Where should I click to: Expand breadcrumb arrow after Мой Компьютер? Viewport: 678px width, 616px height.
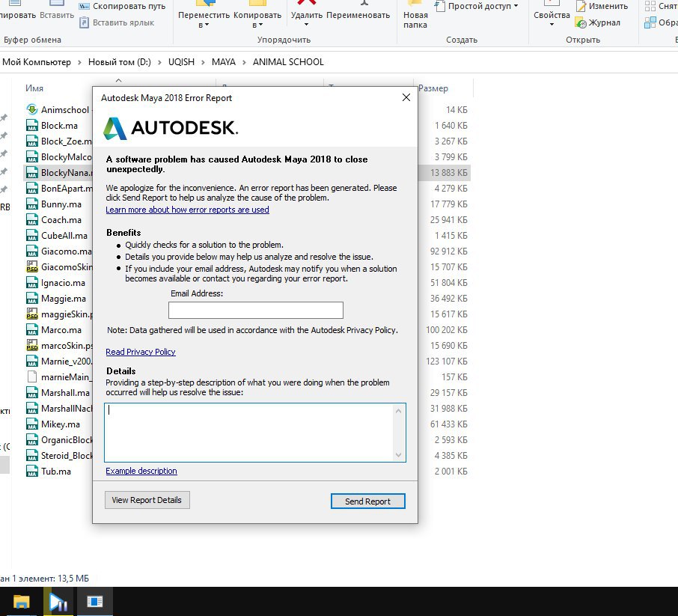click(x=79, y=62)
